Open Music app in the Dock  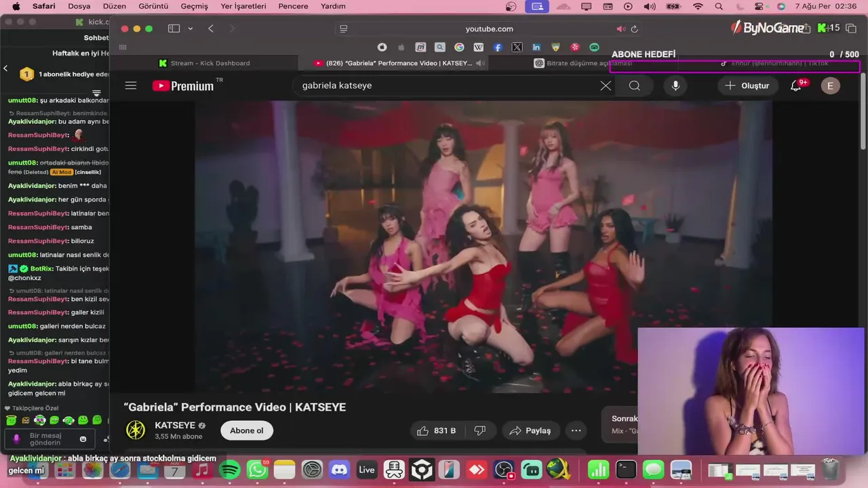click(x=202, y=469)
